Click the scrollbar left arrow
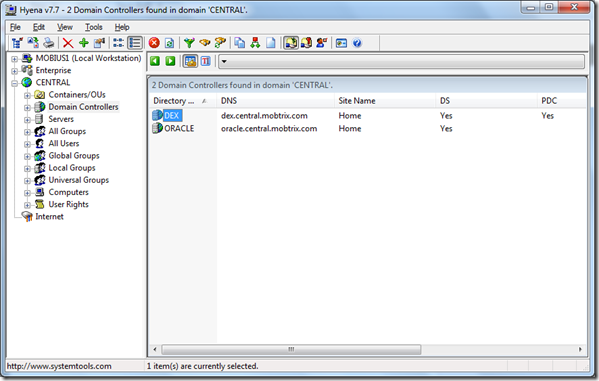 pyautogui.click(x=155, y=349)
